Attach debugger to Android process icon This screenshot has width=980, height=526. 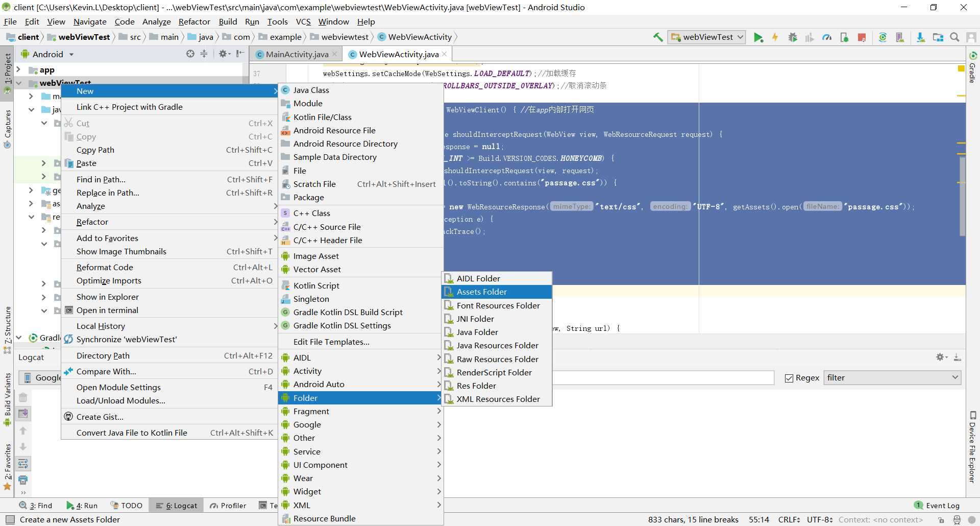(x=844, y=37)
